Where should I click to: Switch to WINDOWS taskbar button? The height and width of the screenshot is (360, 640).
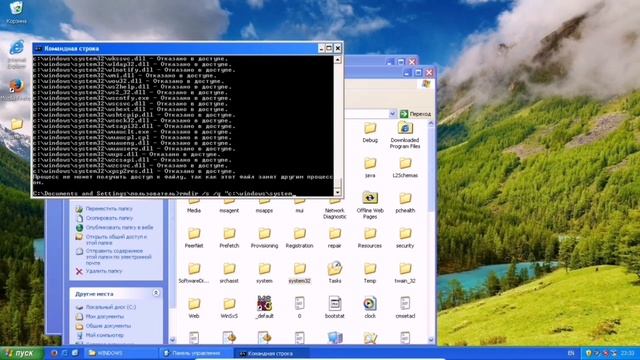click(x=121, y=353)
